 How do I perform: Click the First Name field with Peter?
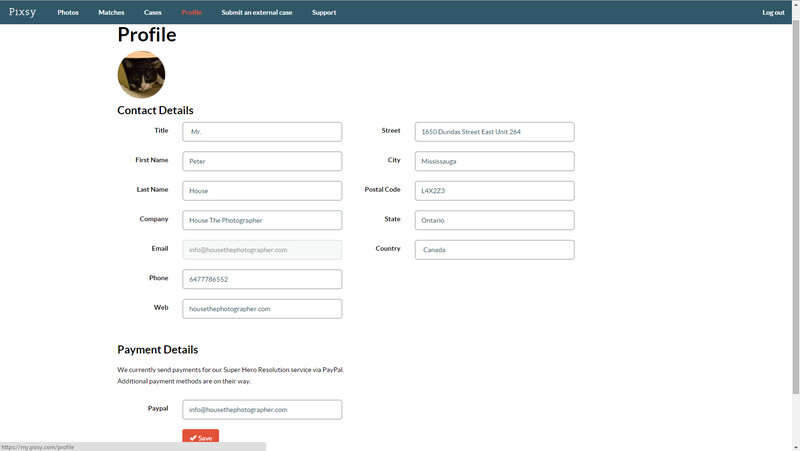(x=262, y=161)
